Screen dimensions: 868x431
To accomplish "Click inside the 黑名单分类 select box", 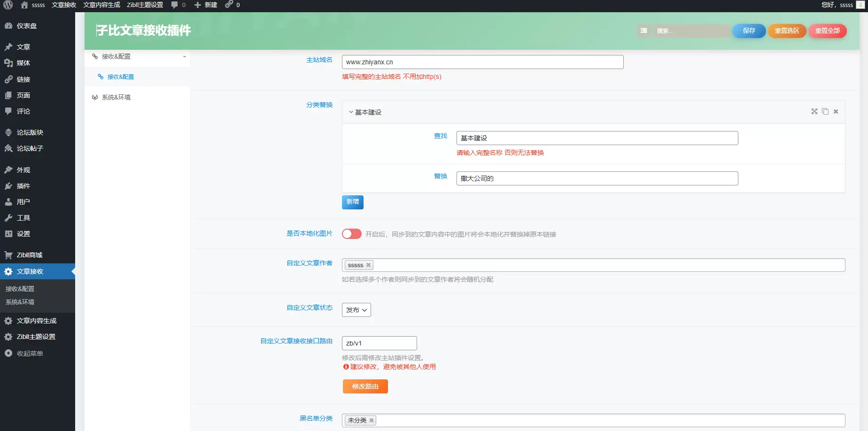I will [x=594, y=420].
